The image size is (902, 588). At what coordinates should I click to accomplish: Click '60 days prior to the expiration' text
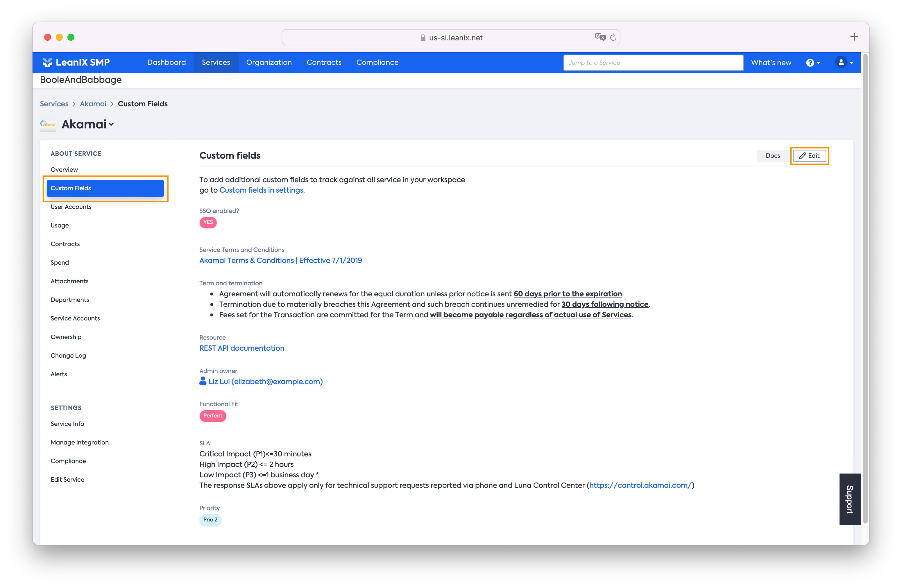[x=567, y=294]
